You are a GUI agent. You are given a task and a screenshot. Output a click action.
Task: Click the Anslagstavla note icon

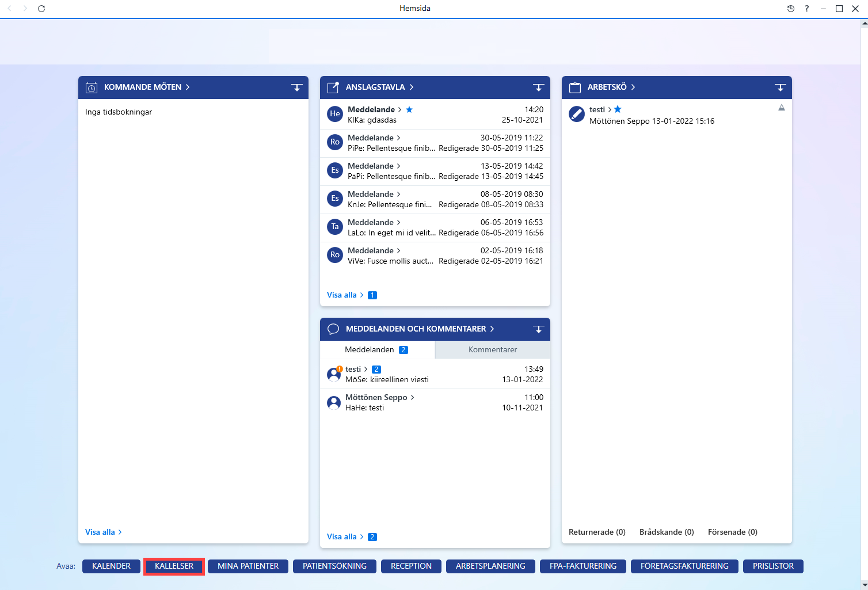point(333,87)
